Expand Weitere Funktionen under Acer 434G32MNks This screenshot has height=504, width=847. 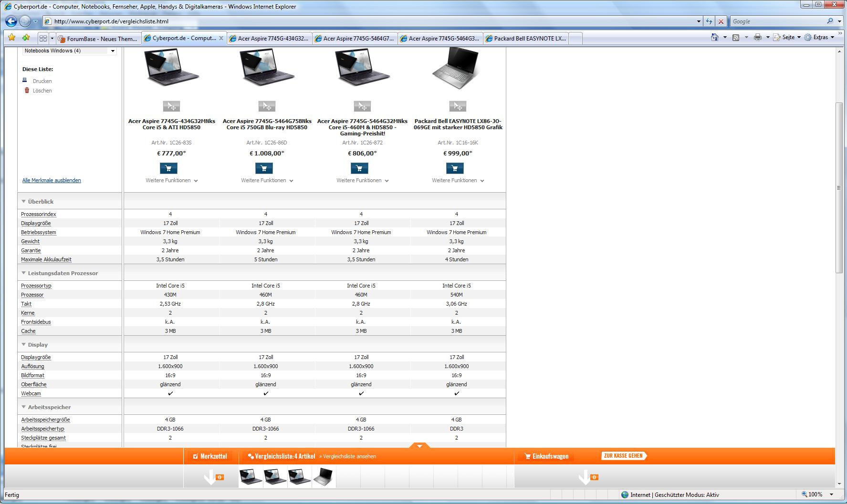172,180
